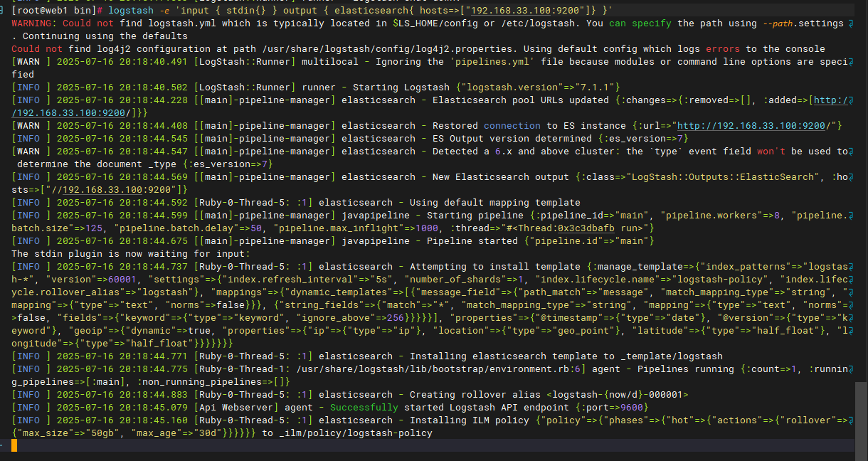Click "Using default mapping template" message
This screenshot has height=461, width=868.
(495, 203)
